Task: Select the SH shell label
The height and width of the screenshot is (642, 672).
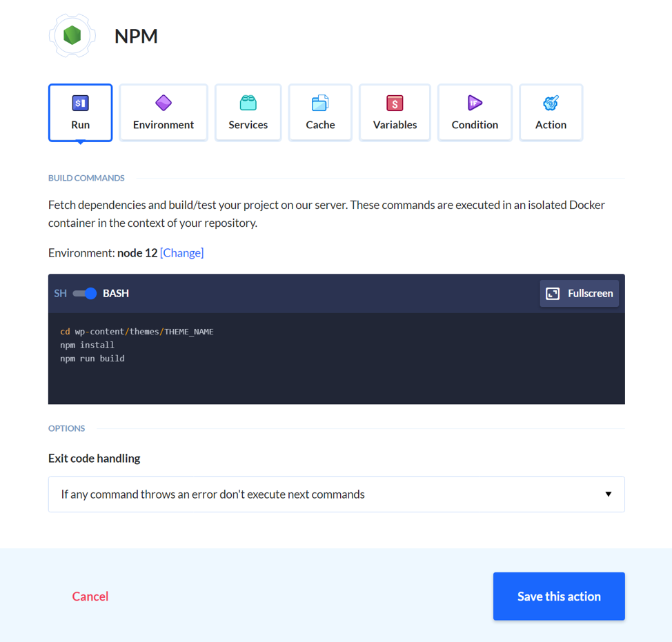Action: (x=61, y=294)
